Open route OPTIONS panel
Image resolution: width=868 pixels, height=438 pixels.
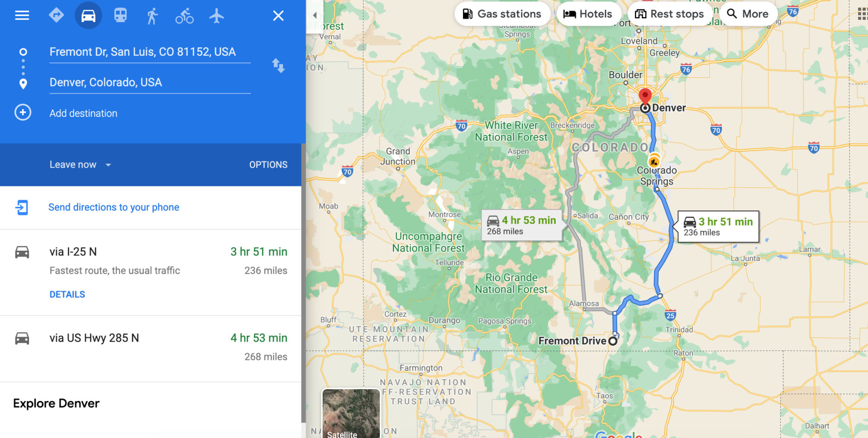268,165
